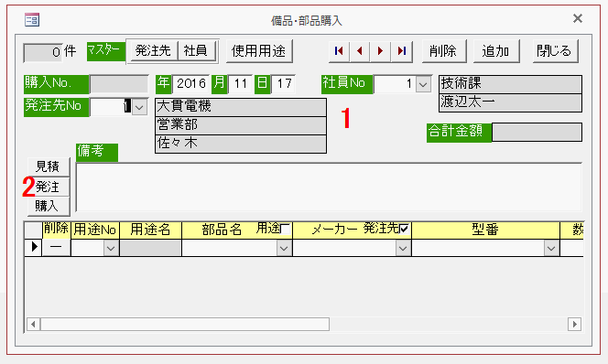608x364 pixels.
Task: Open the 社員 master button
Action: [x=196, y=50]
